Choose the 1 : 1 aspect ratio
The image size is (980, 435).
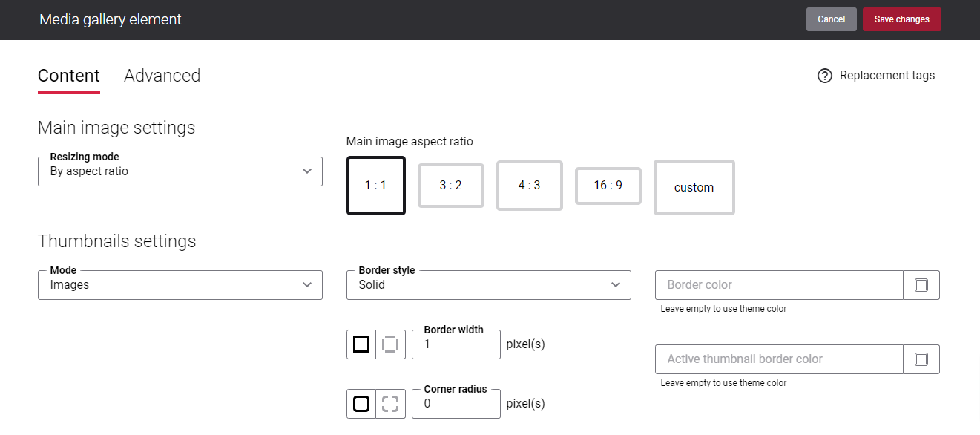[376, 186]
